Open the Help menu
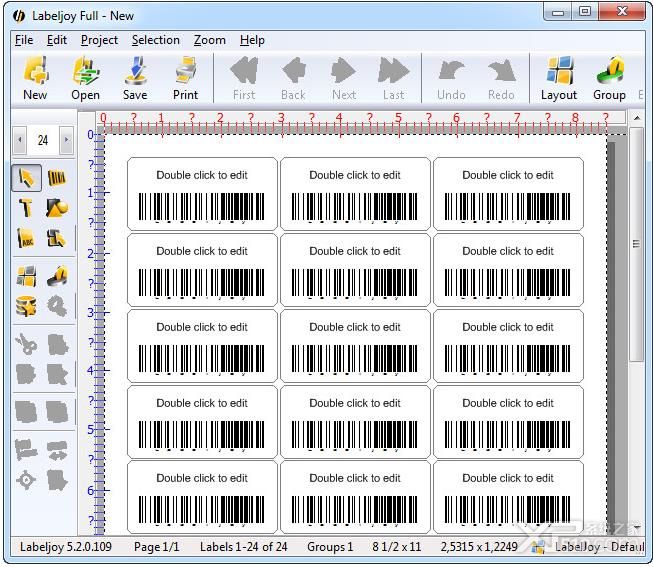Screen dimensions: 653x567 (252, 40)
